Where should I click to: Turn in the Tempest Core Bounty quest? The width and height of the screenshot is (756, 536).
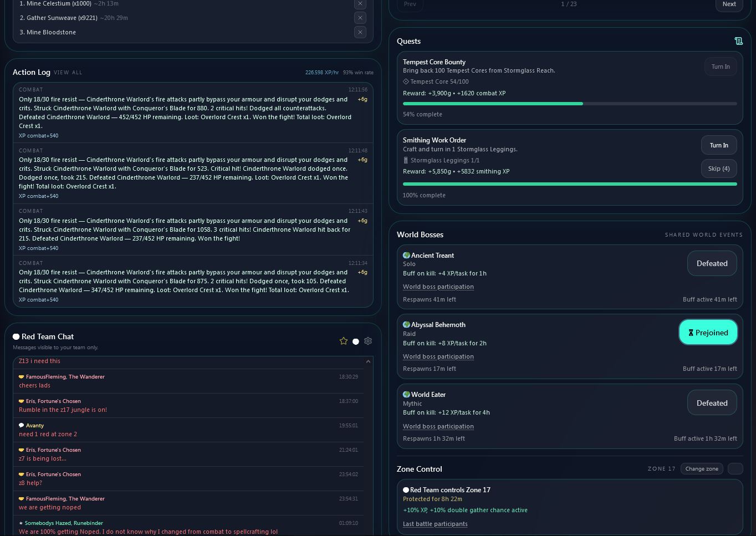point(721,67)
